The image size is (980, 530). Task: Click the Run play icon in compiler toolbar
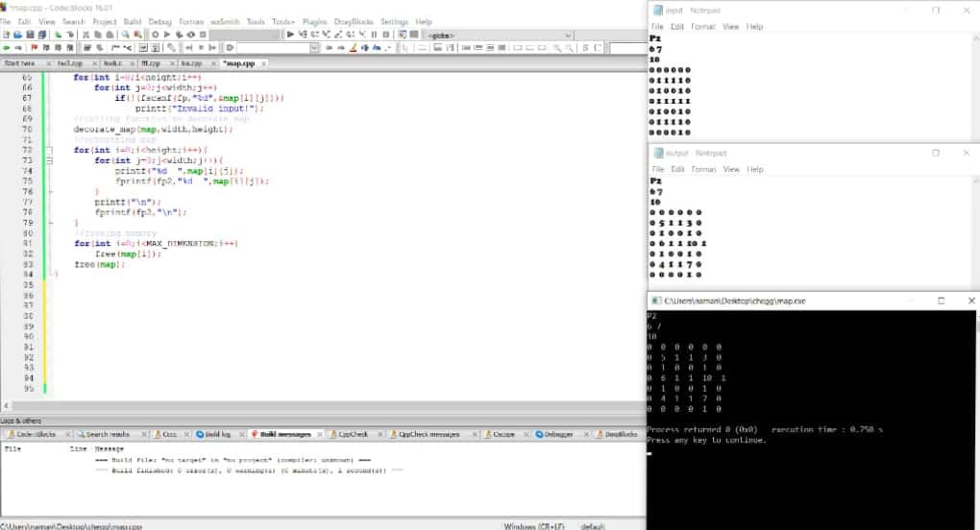167,35
